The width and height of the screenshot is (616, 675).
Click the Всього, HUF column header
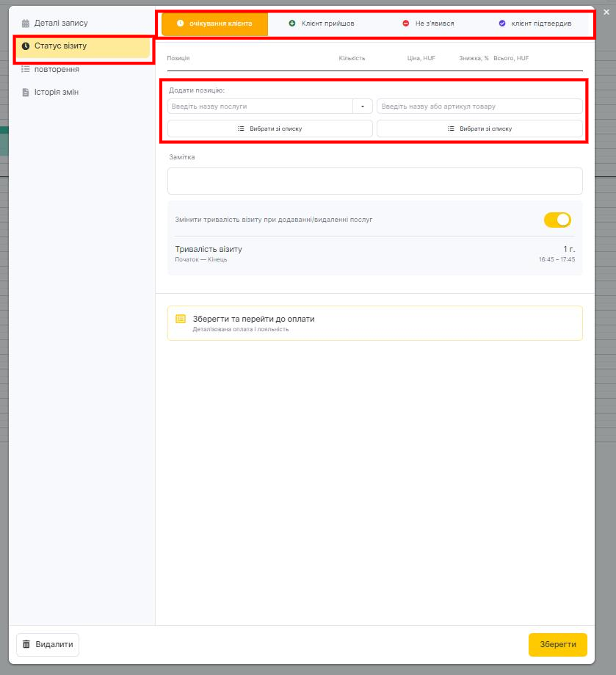511,58
